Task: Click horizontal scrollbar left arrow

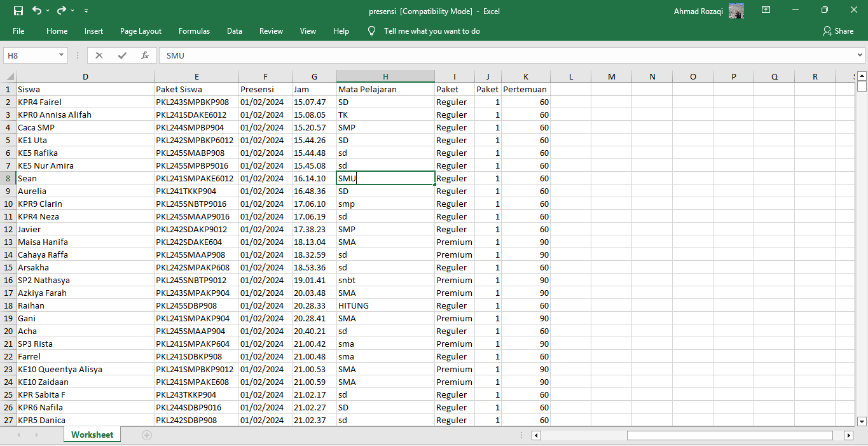Action: (536, 435)
